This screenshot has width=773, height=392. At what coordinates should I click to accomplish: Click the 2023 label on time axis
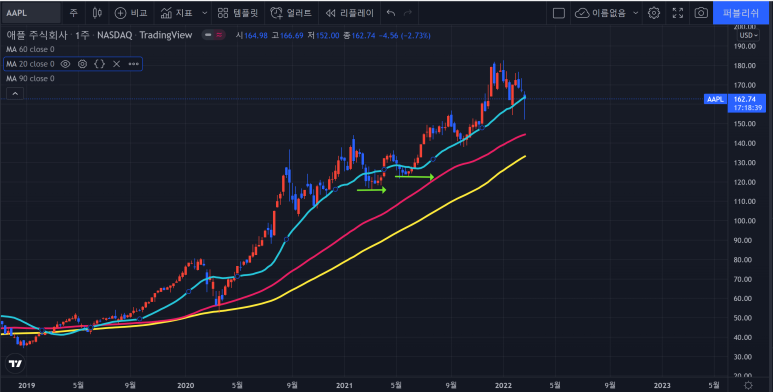tap(662, 385)
